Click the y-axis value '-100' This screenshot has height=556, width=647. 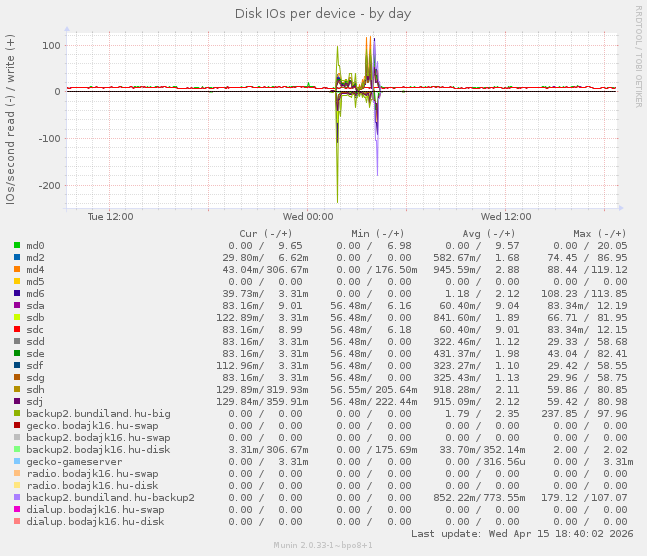[50, 138]
